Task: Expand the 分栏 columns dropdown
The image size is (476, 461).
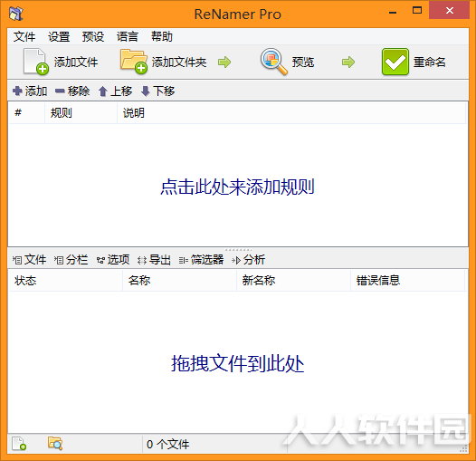Action: 71,260
